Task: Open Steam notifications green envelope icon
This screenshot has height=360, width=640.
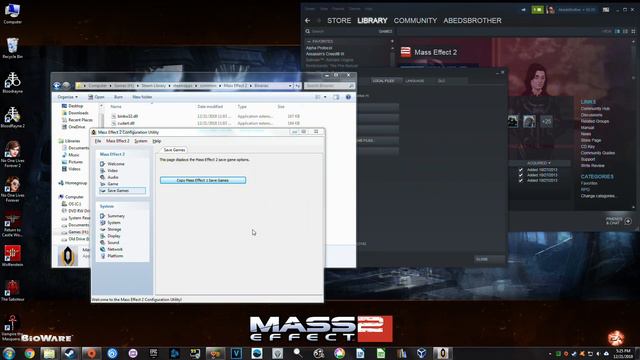Action: point(538,10)
